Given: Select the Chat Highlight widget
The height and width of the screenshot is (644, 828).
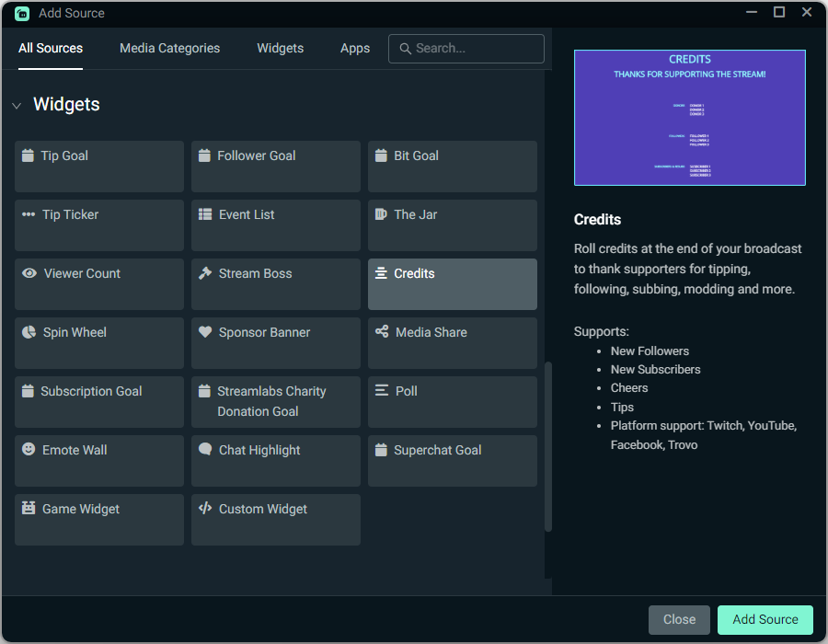Looking at the screenshot, I should [275, 461].
